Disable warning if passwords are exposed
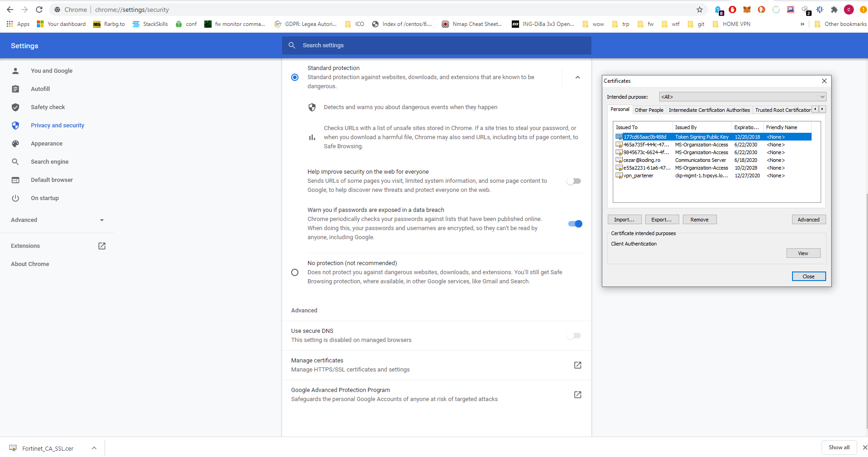Viewport: 868px width, 457px height. coord(575,224)
